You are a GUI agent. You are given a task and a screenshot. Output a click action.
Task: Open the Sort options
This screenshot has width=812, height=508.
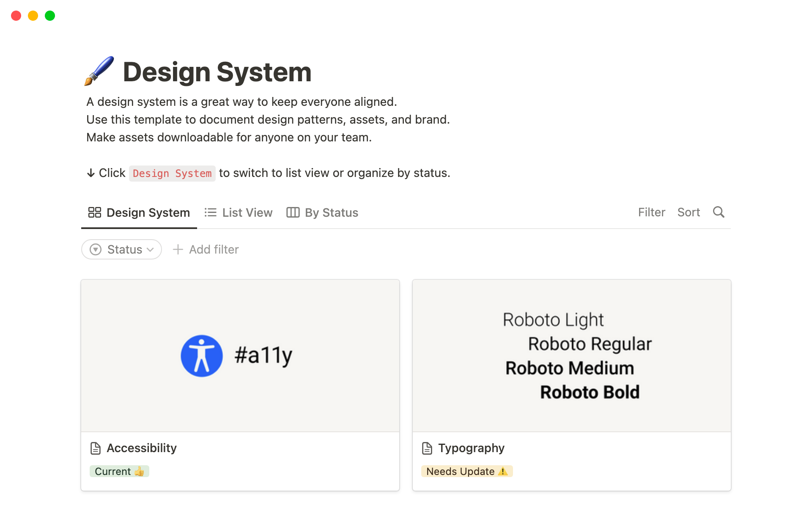pyautogui.click(x=689, y=212)
